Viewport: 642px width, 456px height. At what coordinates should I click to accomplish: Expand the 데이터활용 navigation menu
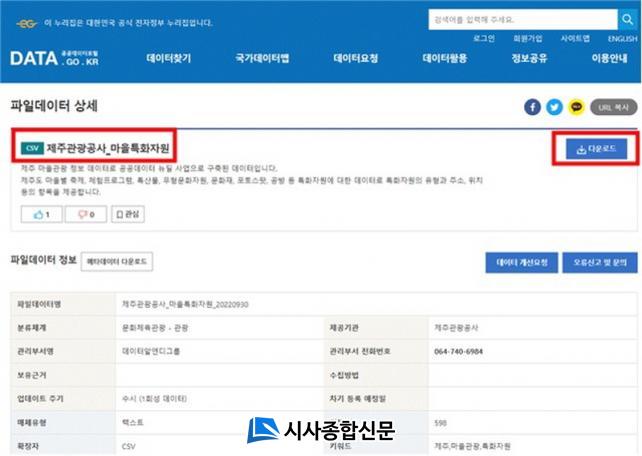tap(444, 59)
